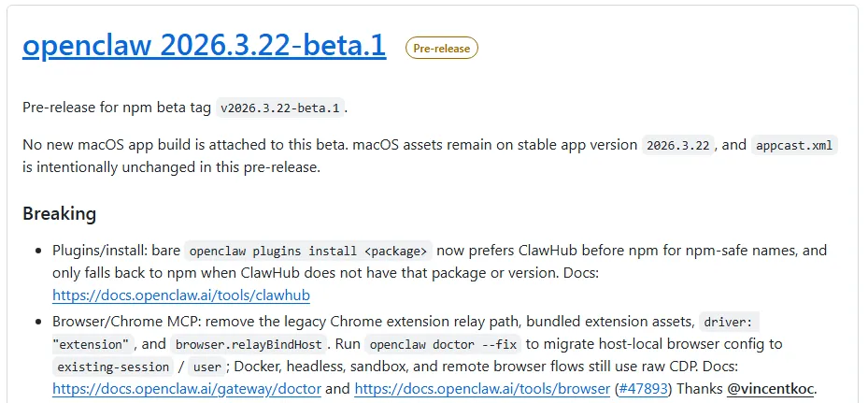Click the 'user' code snippet
Screen dimensions: 868x403
[207, 366]
